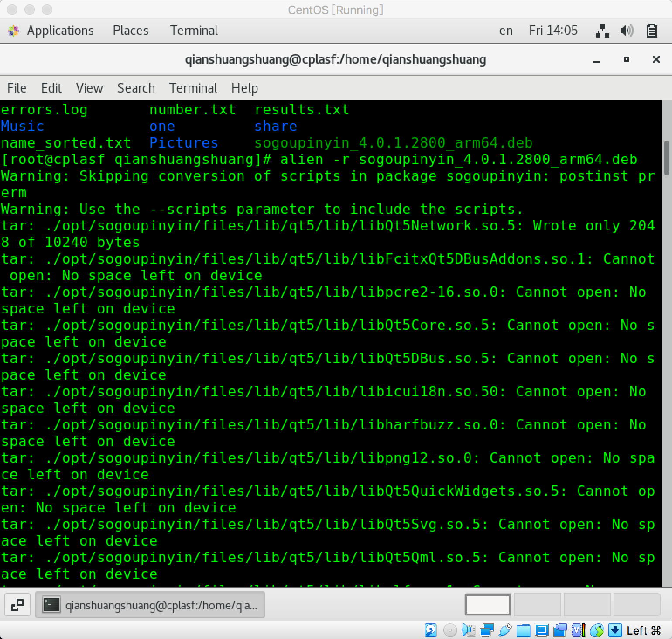
Task: Click the 'Left ⌘' host key label
Action: click(644, 631)
